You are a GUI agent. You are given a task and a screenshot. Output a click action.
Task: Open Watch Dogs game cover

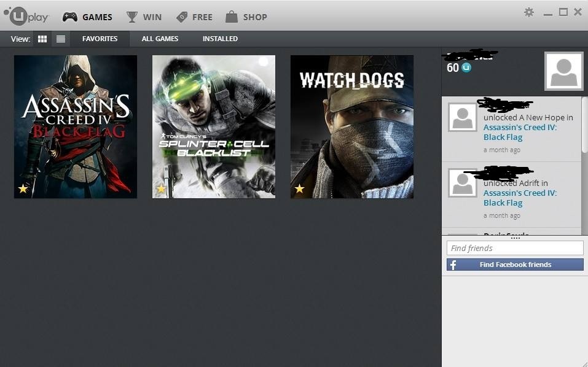pos(352,126)
